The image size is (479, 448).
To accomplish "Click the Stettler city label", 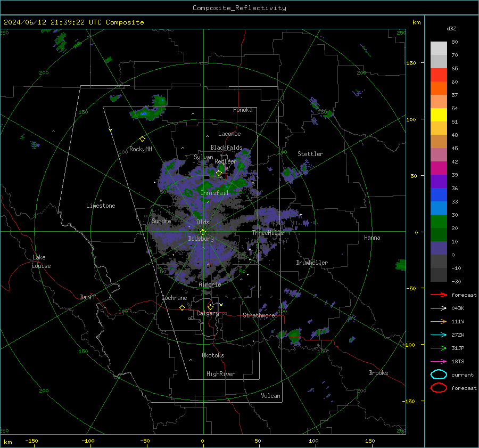I will pos(310,154).
